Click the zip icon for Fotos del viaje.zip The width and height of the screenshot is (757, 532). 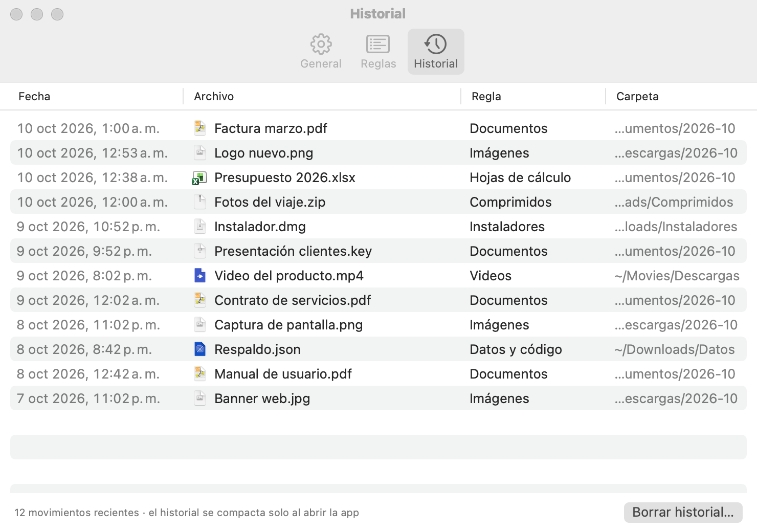200,202
